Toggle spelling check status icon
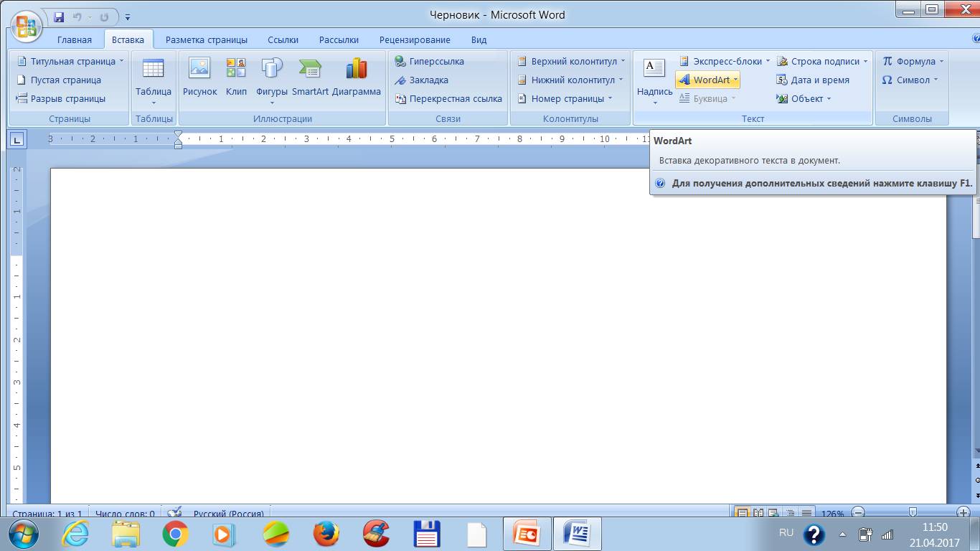 [174, 513]
